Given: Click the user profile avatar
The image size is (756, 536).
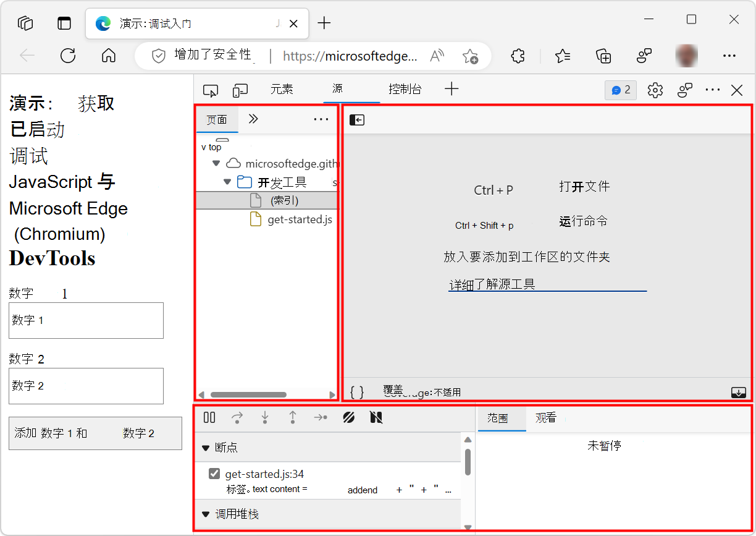Looking at the screenshot, I should click(687, 56).
